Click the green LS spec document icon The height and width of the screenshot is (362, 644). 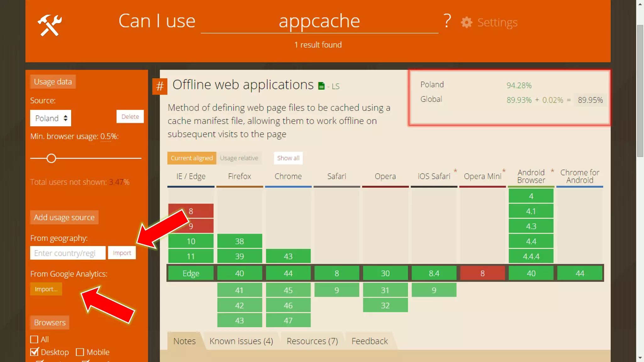321,86
